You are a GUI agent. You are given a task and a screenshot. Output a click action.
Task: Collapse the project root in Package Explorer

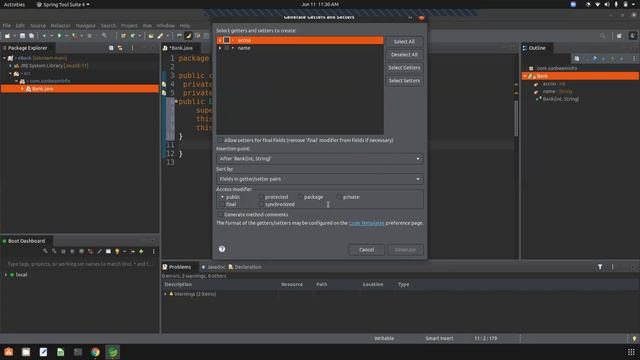coord(4,58)
